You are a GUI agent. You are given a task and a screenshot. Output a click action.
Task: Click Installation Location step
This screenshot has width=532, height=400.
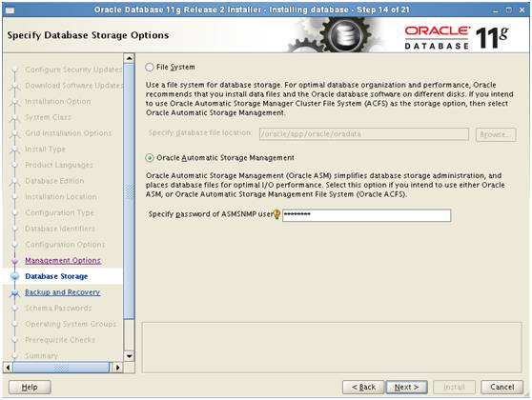(61, 196)
